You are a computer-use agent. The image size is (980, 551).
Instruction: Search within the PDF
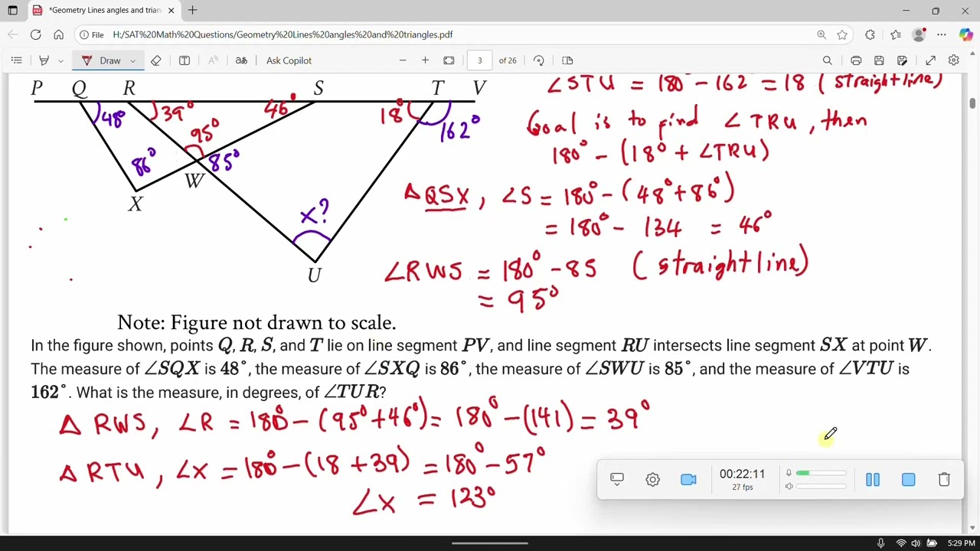(x=828, y=60)
